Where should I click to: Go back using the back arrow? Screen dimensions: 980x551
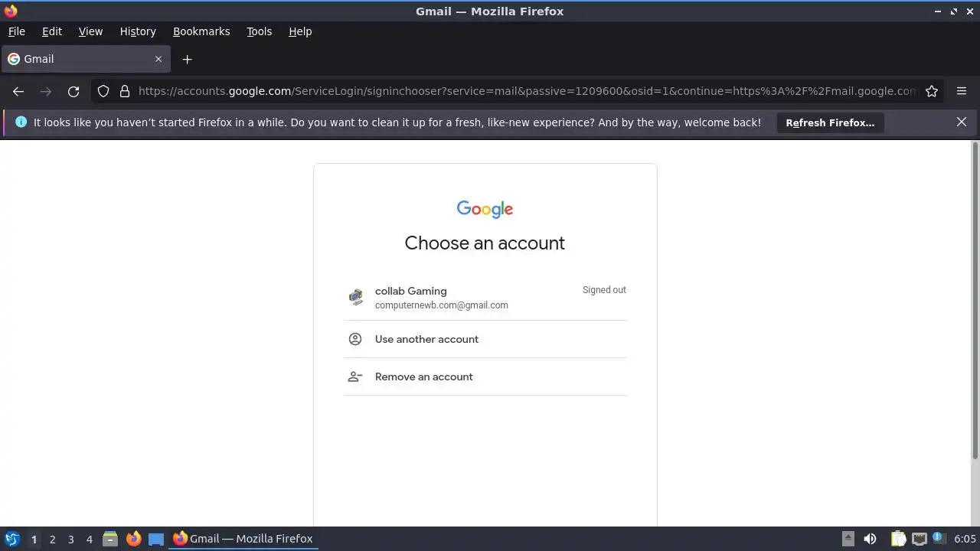(x=18, y=91)
